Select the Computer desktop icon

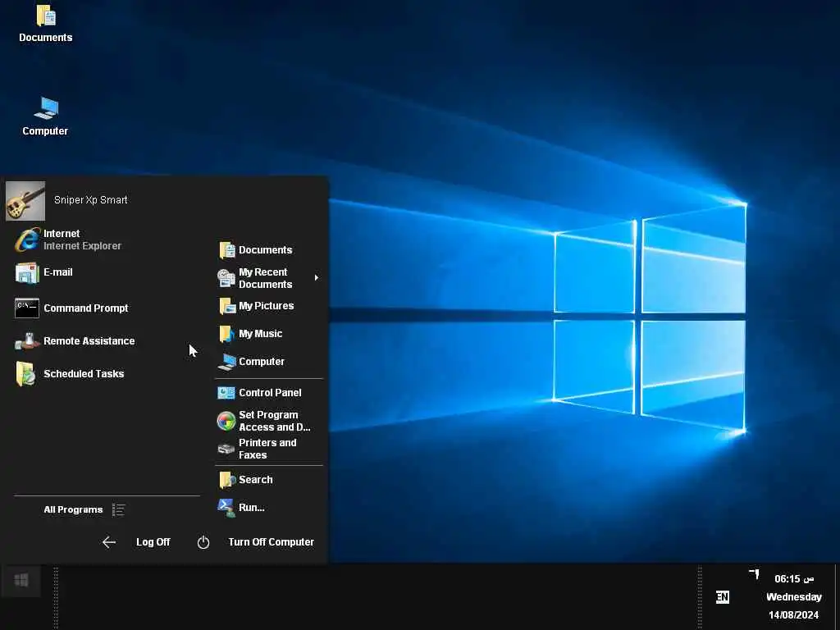point(46,116)
